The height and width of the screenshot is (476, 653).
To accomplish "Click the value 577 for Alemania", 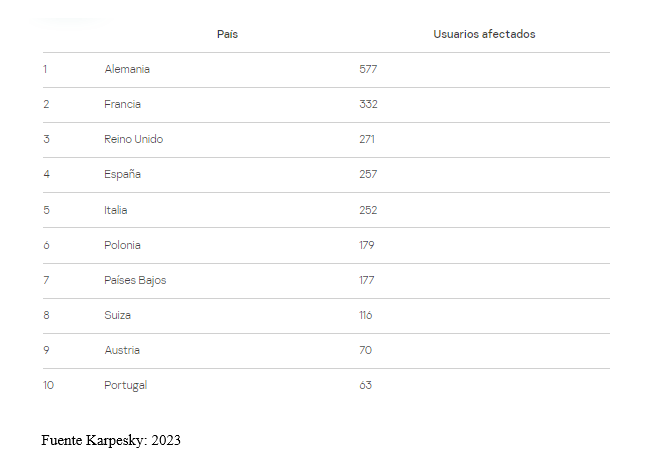I will [x=368, y=69].
